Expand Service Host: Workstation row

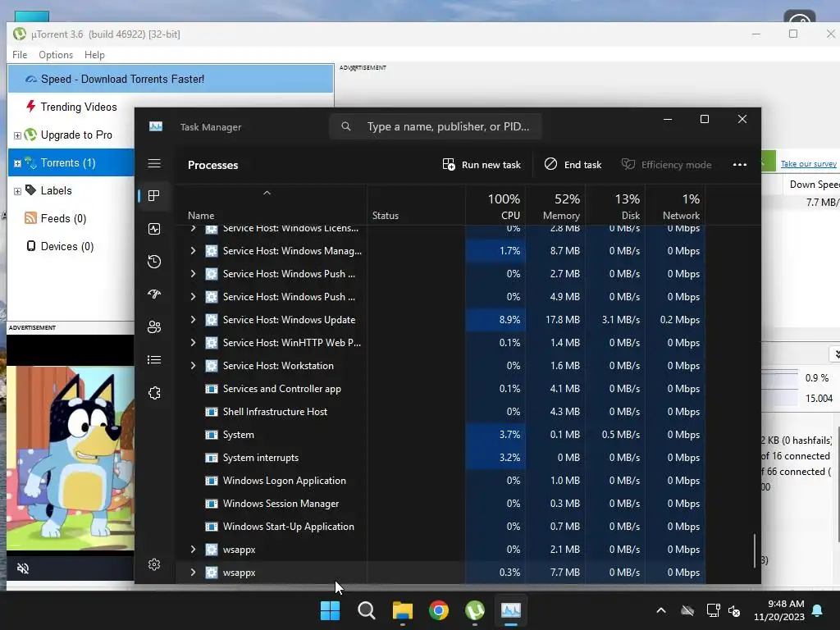[x=193, y=366]
